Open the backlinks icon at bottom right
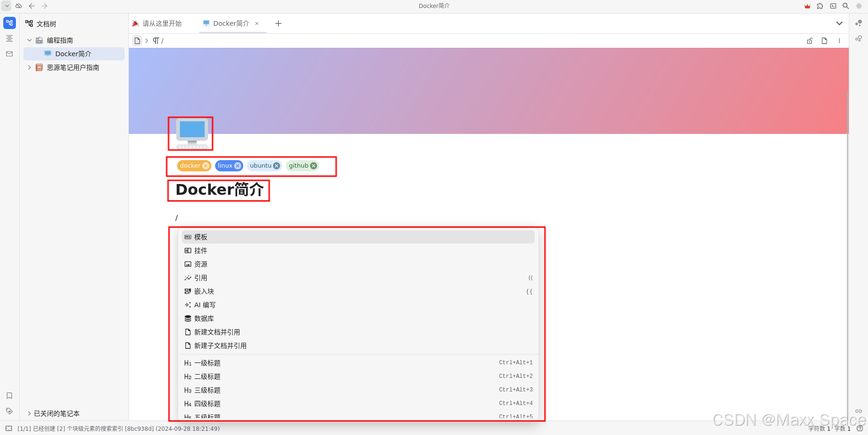The width and height of the screenshot is (868, 435). [859, 411]
